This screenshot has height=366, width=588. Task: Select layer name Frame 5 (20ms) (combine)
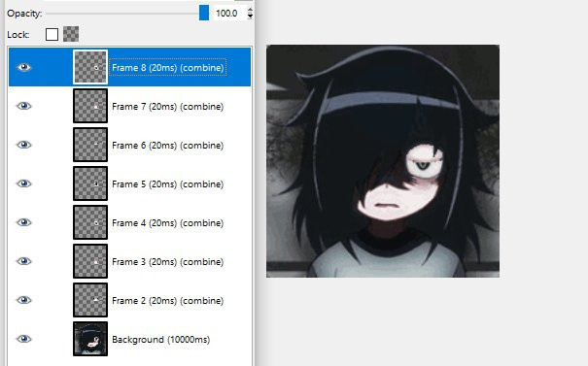pos(167,184)
